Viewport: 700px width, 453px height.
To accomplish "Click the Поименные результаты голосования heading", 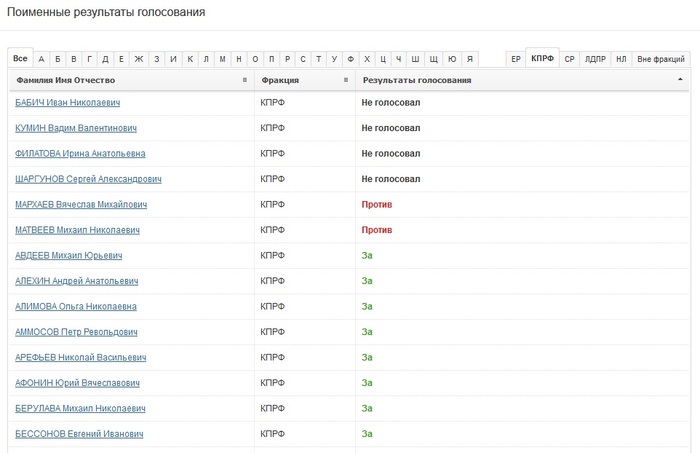I will (106, 12).
